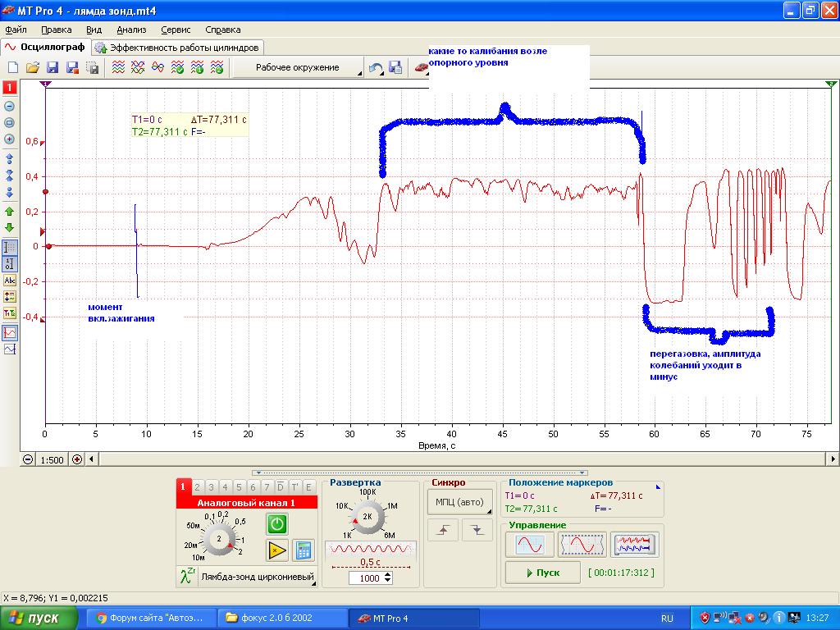Open the МПЦ (авто) sync dropdown
The width and height of the screenshot is (840, 630).
(x=459, y=502)
